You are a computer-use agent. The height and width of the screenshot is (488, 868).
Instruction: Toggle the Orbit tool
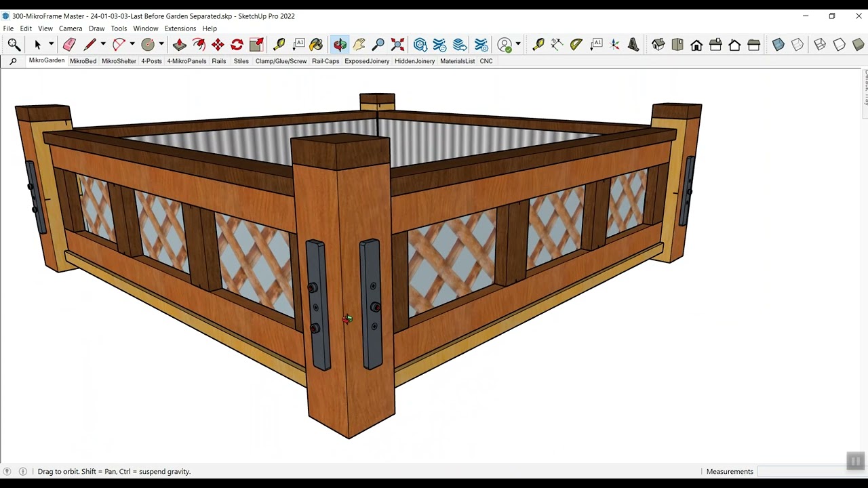[340, 45]
